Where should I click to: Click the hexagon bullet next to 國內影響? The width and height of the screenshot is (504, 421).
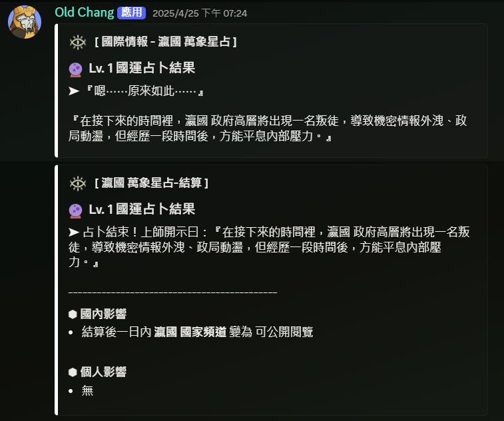(x=73, y=314)
